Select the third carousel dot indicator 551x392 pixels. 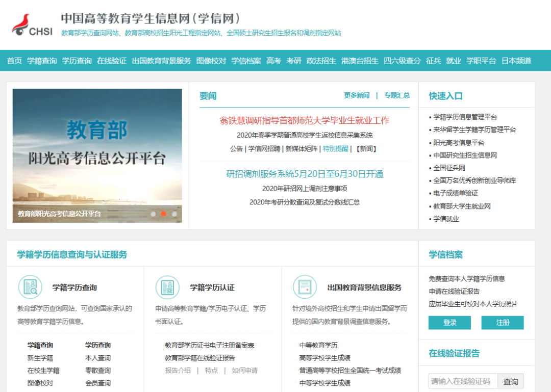174,214
